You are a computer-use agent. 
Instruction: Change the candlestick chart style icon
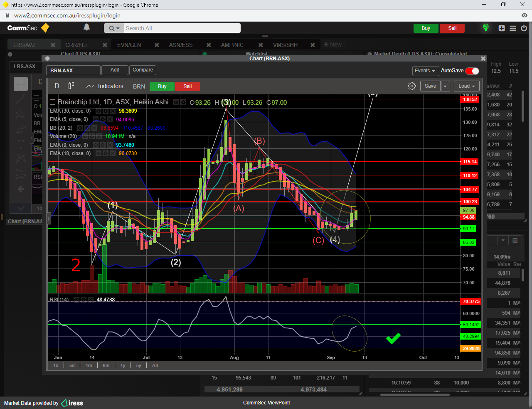pyautogui.click(x=71, y=85)
